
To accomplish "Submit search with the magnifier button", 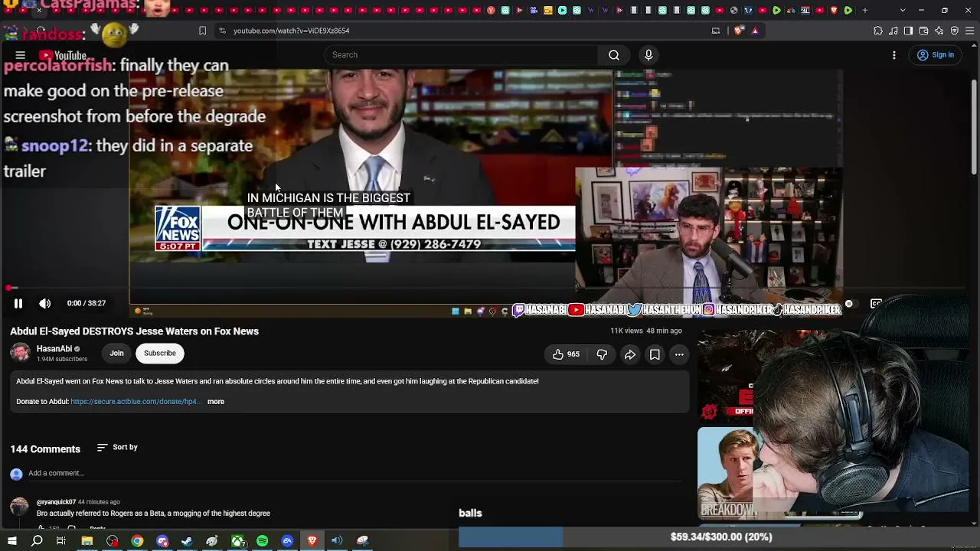I will 614,55.
